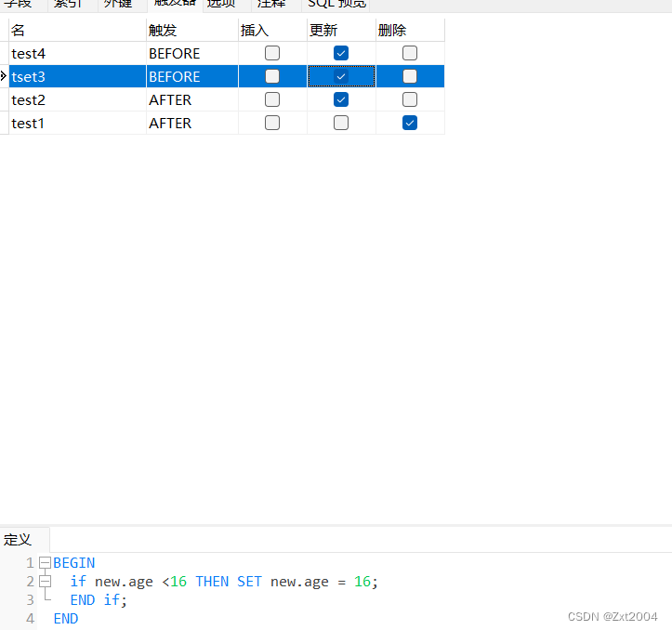
Task: Toggle the delete checkbox for tset3
Action: 410,76
